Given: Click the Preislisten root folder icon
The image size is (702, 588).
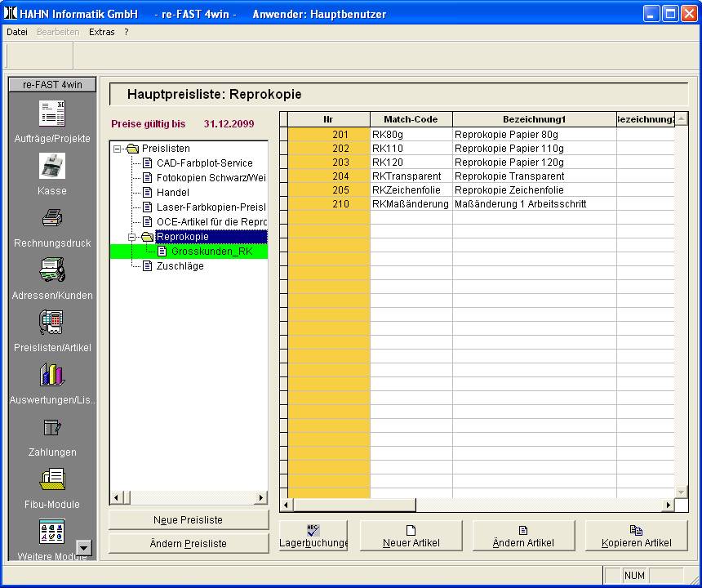Looking at the screenshot, I should pyautogui.click(x=132, y=149).
